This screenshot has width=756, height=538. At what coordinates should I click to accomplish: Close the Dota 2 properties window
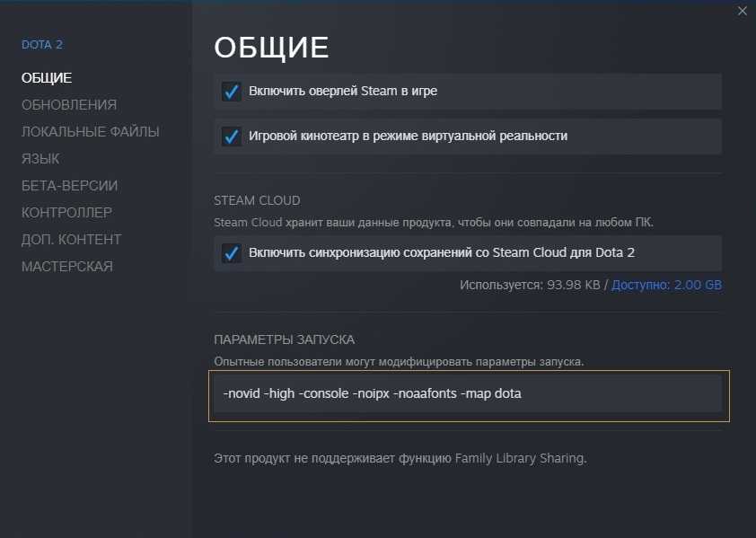pyautogui.click(x=742, y=12)
